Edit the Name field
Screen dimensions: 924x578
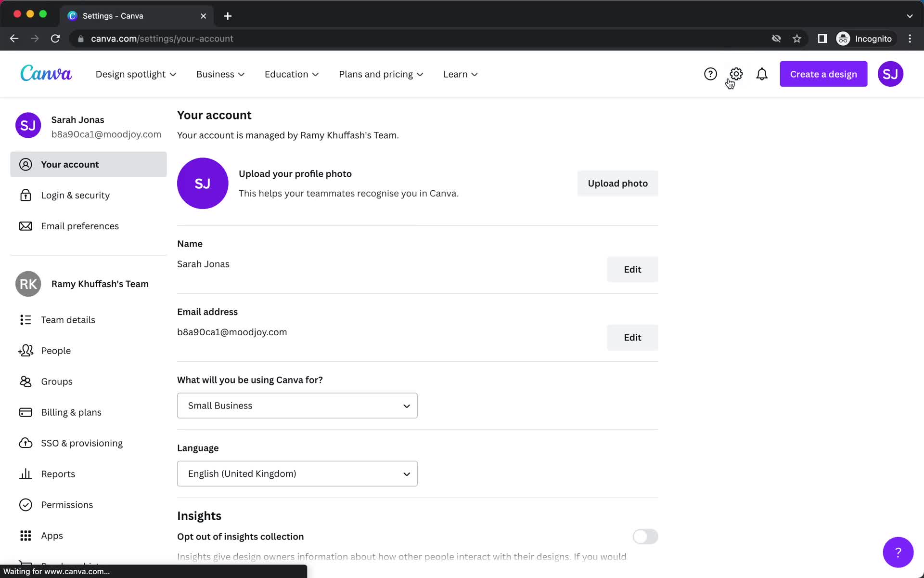632,269
